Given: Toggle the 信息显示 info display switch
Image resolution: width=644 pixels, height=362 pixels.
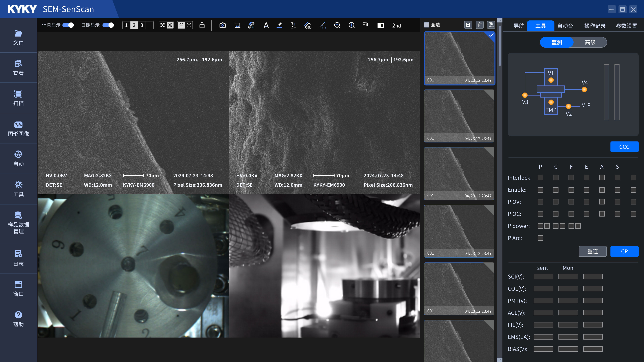Looking at the screenshot, I should click(x=68, y=25).
